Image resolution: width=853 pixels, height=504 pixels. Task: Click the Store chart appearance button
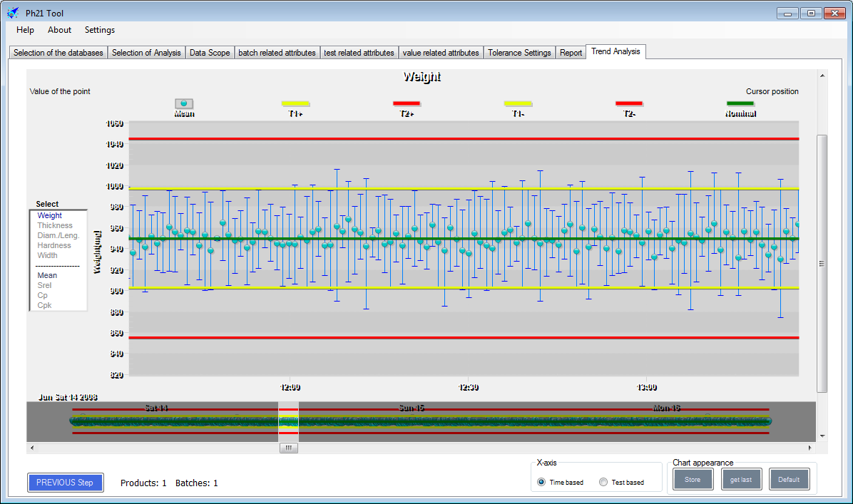[693, 480]
